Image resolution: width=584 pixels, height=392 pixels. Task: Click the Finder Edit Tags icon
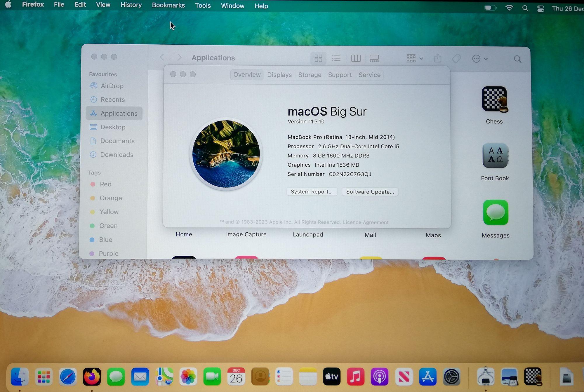pos(456,59)
